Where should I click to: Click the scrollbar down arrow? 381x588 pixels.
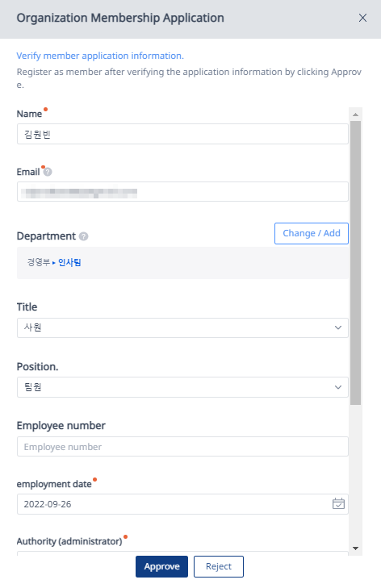[x=355, y=548]
